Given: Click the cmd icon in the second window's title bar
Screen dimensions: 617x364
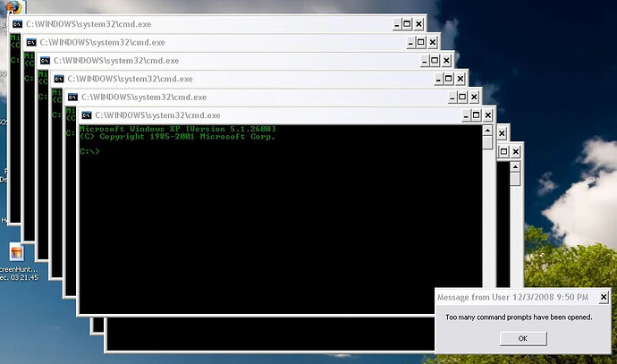Looking at the screenshot, I should 31,43.
